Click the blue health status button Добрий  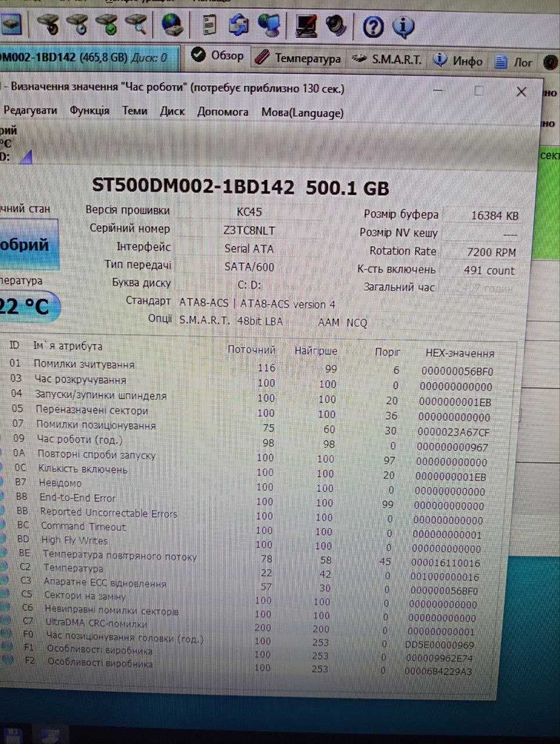[x=29, y=245]
